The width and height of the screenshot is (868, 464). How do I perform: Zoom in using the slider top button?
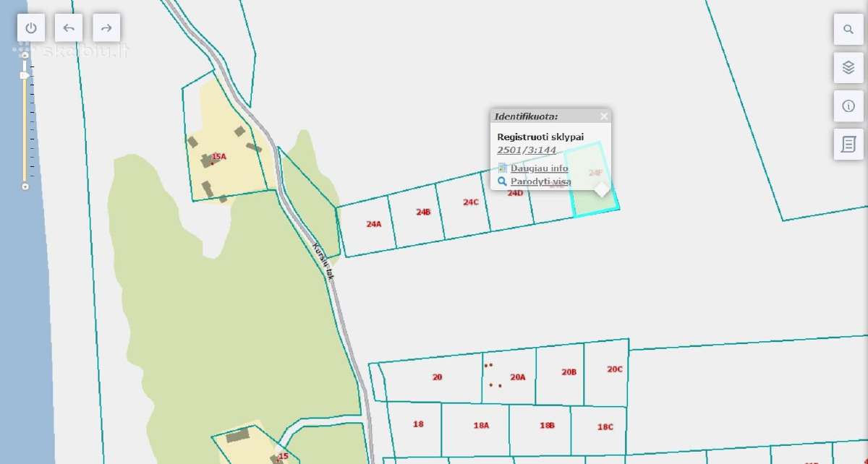click(x=25, y=55)
